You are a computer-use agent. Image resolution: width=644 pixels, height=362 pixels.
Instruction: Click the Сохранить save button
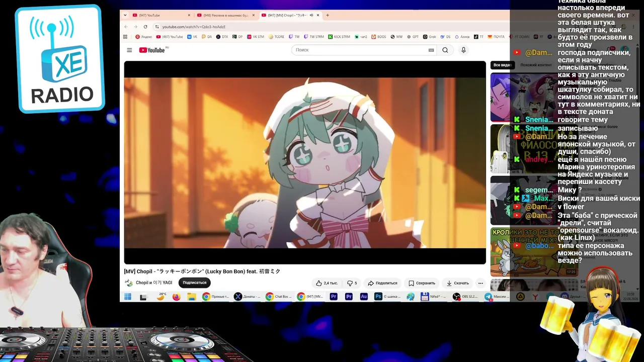pos(422,283)
